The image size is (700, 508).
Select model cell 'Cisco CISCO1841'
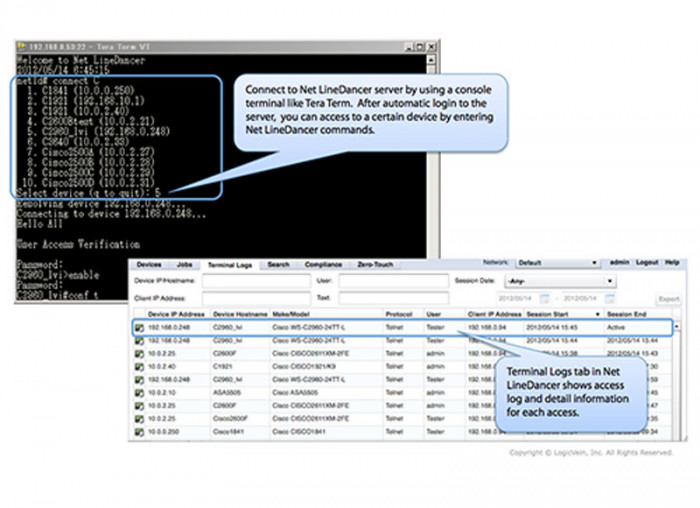(x=299, y=432)
